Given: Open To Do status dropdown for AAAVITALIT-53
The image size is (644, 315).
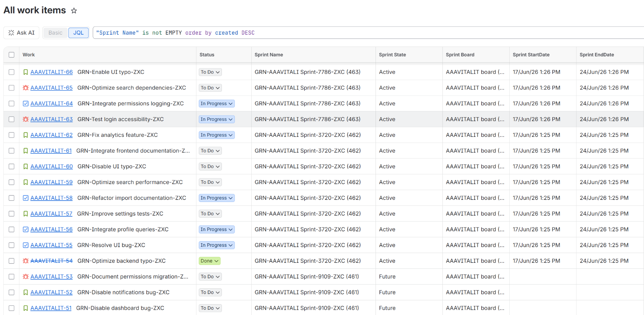Looking at the screenshot, I should (x=210, y=277).
